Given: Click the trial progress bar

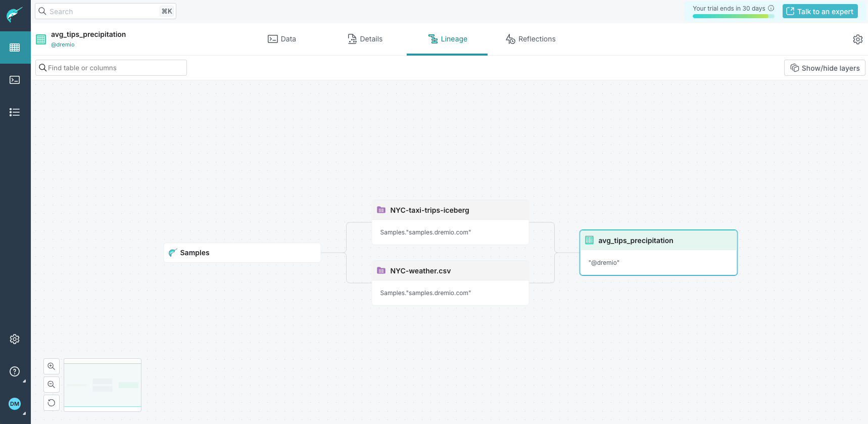Looking at the screenshot, I should click(733, 16).
